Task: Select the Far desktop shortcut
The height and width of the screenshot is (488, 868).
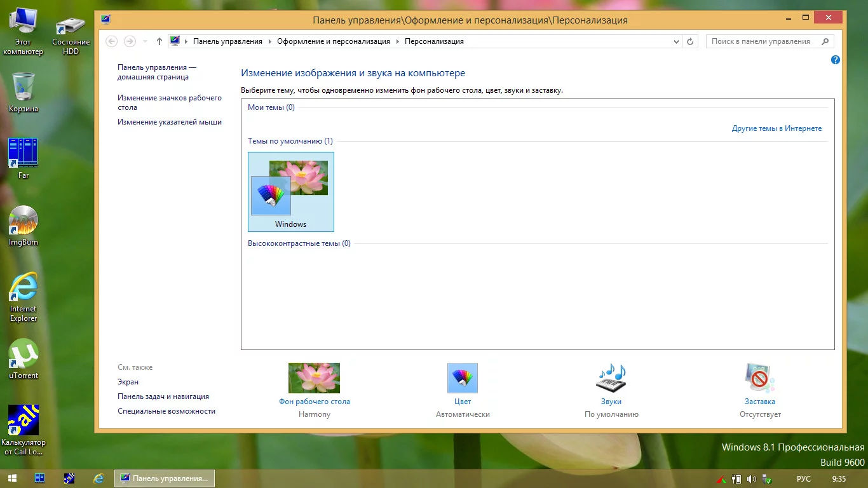Action: click(24, 158)
